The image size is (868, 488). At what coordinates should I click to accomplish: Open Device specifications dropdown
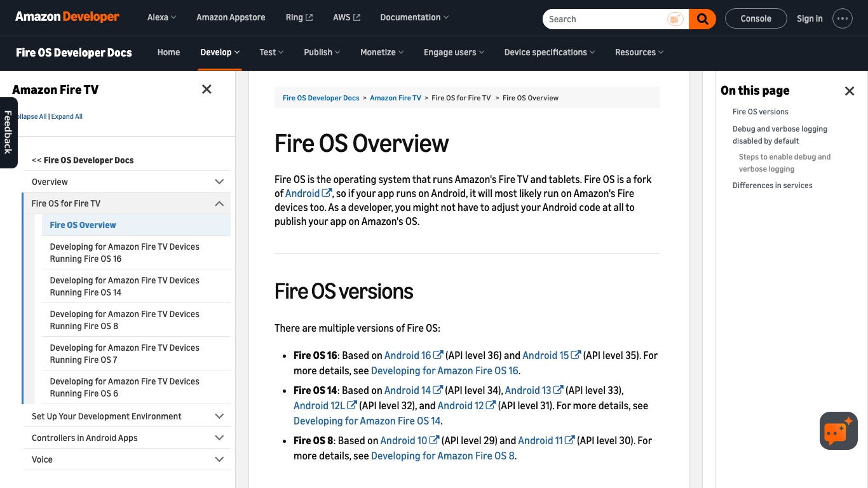pyautogui.click(x=550, y=52)
